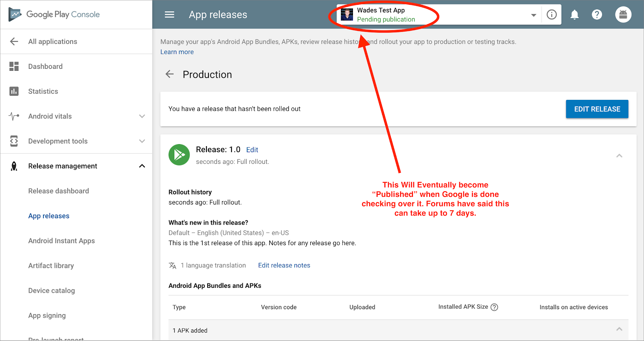This screenshot has height=341, width=644.
Task: Click the Rollout history heading
Action: 190,192
